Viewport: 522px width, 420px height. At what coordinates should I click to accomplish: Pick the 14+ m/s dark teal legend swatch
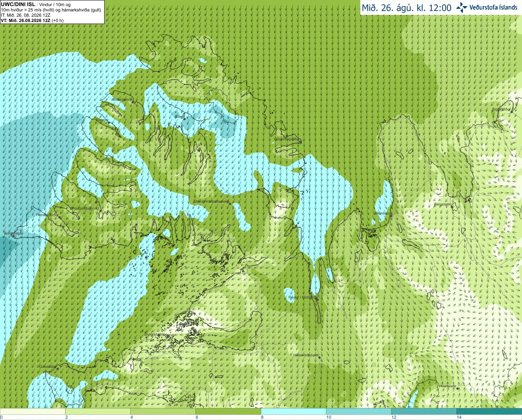pos(489,411)
